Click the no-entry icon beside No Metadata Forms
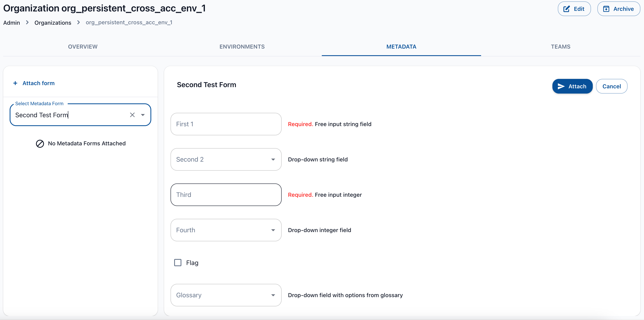Screen dimensions: 644x320 point(40,144)
